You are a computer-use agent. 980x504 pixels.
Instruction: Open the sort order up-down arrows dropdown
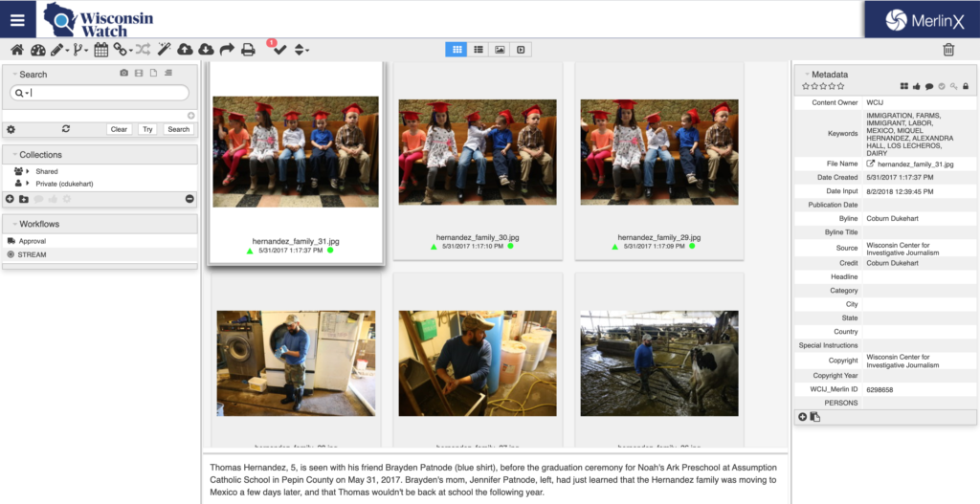(301, 50)
